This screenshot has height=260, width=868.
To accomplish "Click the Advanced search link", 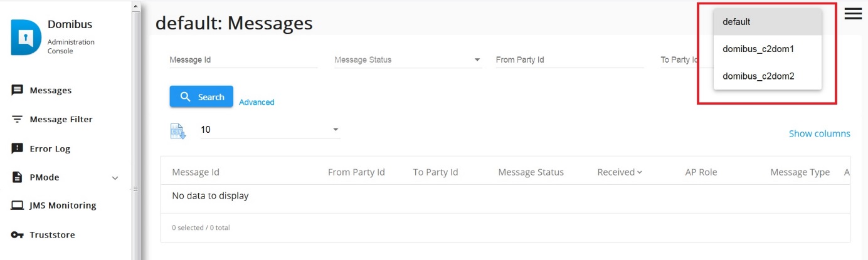I will (257, 102).
